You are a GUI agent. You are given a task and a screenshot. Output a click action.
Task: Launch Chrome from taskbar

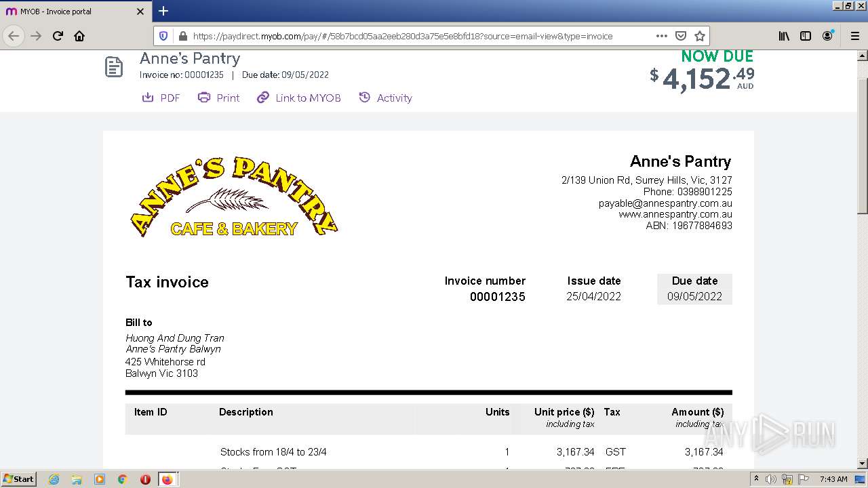123,479
